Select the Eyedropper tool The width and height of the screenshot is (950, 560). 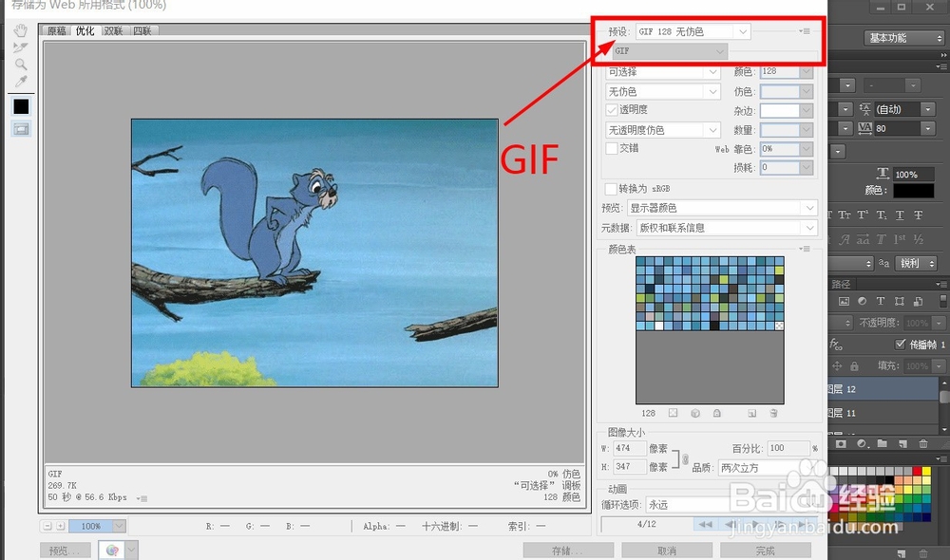pos(21,81)
